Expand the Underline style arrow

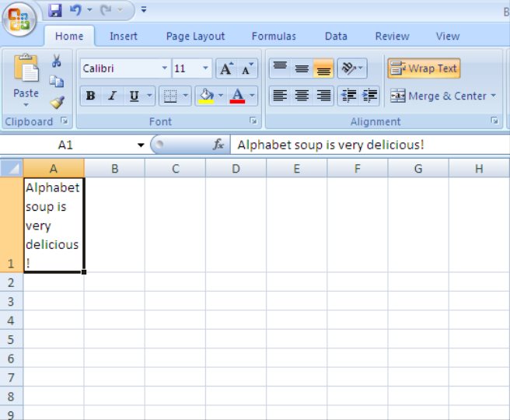pos(149,96)
